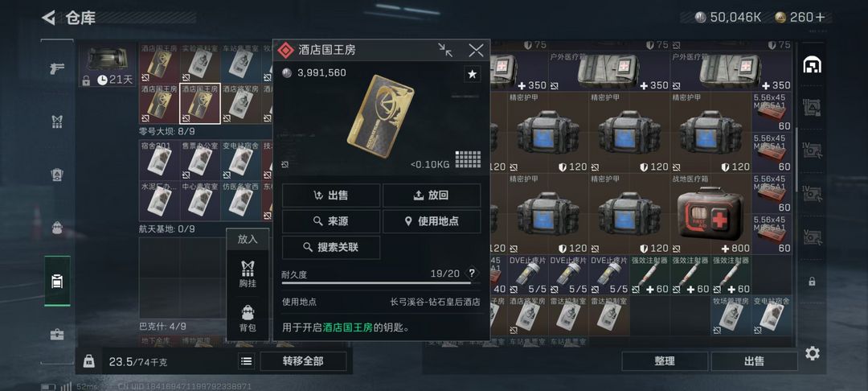Toggle the list view icon beside weight
Screen dimensions: 868x391
point(247,361)
